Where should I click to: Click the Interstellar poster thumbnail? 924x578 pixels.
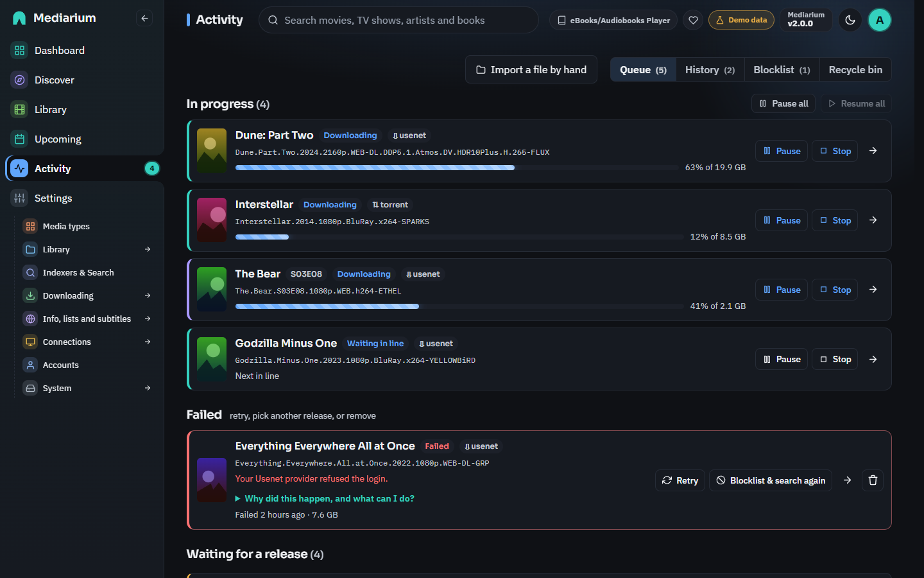(212, 220)
